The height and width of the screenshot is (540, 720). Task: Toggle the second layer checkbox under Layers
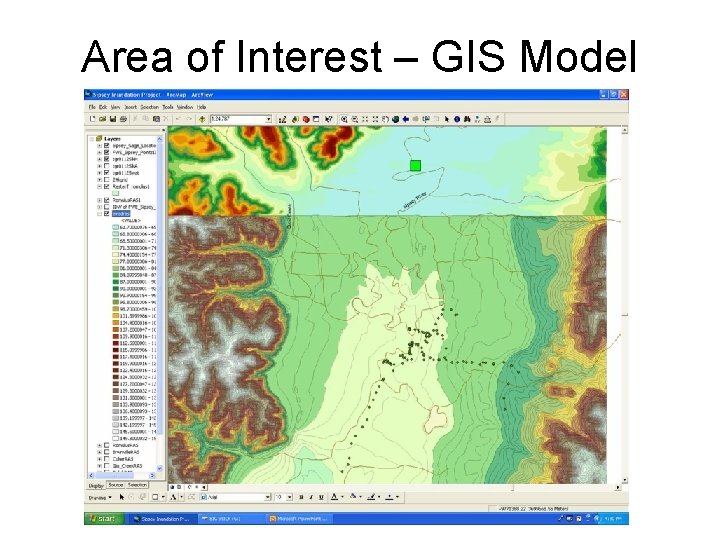click(x=107, y=152)
